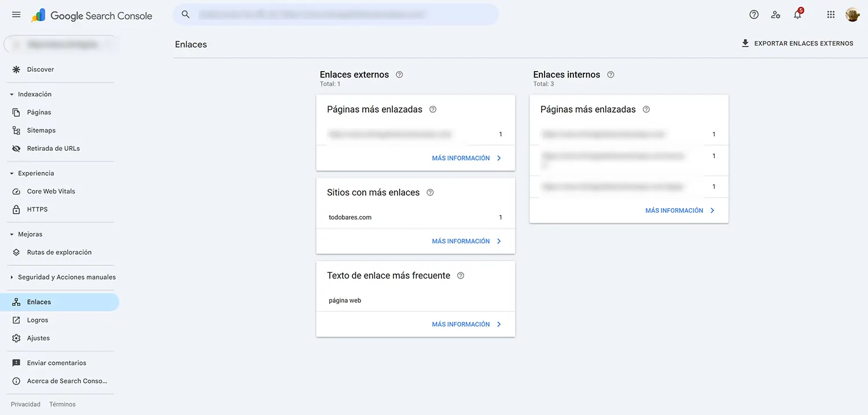Click the Google apps grid icon
The image size is (868, 415).
pyautogui.click(x=830, y=14)
